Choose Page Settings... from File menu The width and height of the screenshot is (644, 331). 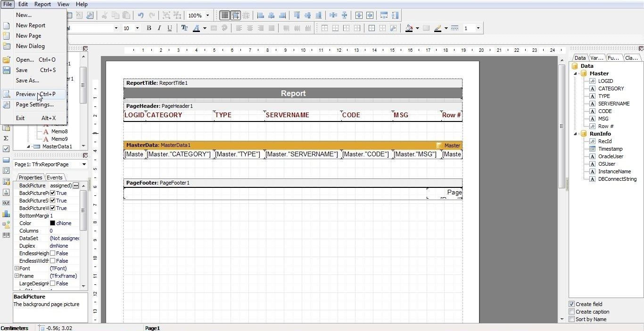[34, 105]
